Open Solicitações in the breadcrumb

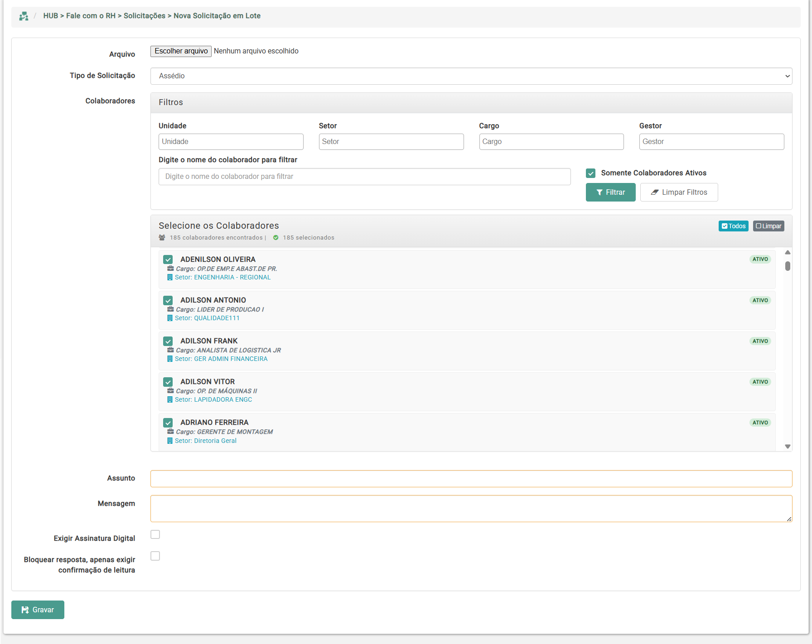144,16
